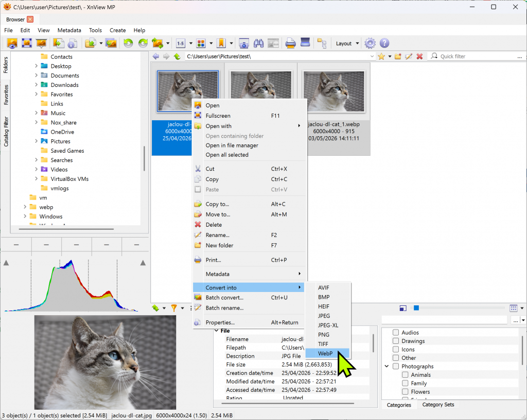
Task: Select Open with in context menu
Action: pyautogui.click(x=249, y=126)
